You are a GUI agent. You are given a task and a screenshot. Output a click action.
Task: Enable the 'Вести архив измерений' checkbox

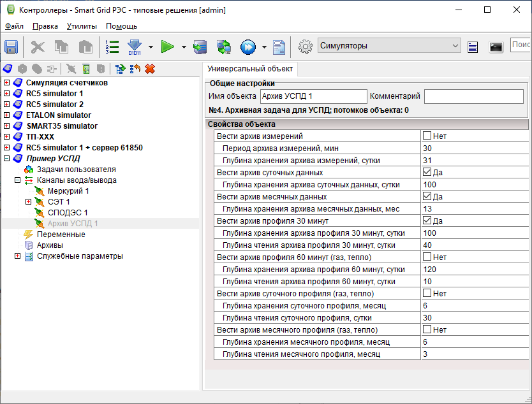[427, 136]
